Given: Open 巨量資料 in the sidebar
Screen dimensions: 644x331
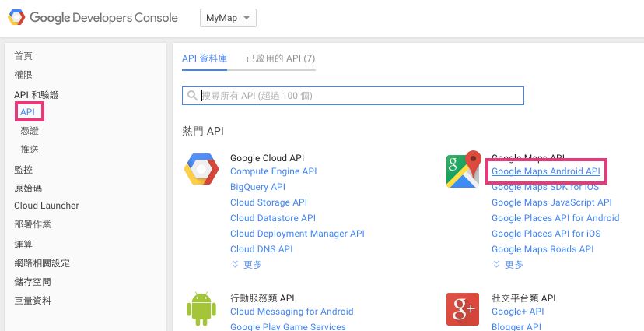Looking at the screenshot, I should (x=33, y=301).
